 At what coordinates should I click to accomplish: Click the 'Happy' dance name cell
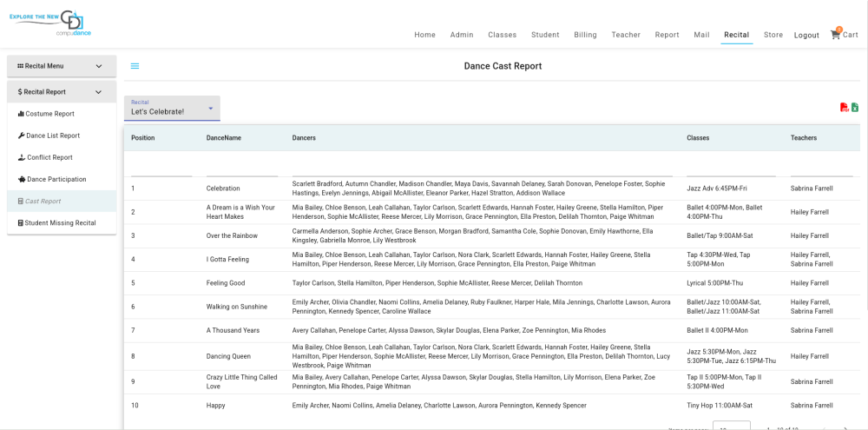[x=216, y=406]
